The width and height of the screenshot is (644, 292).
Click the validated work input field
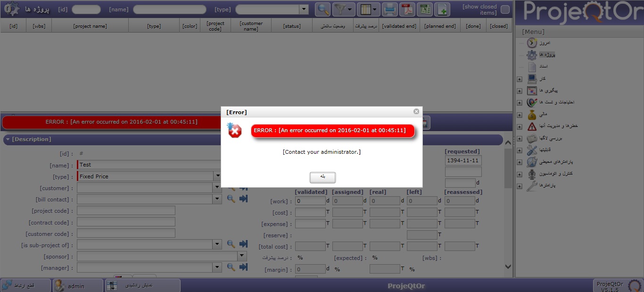pos(310,201)
